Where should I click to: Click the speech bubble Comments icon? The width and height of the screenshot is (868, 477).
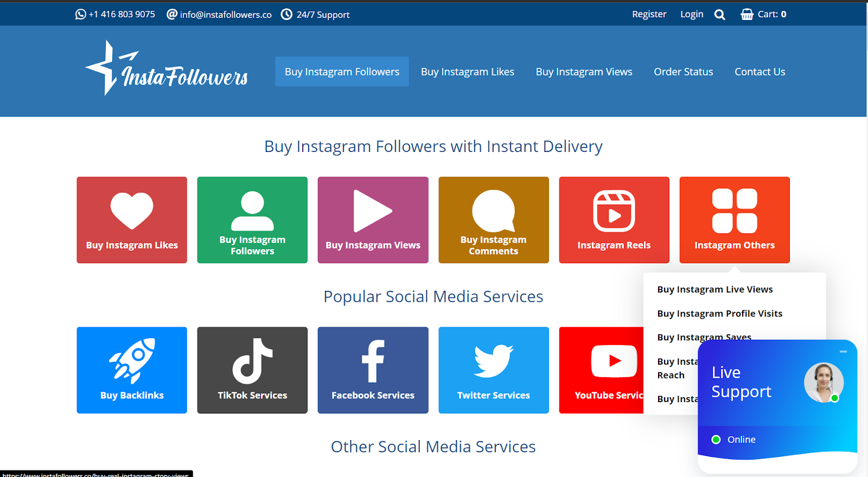pos(493,211)
